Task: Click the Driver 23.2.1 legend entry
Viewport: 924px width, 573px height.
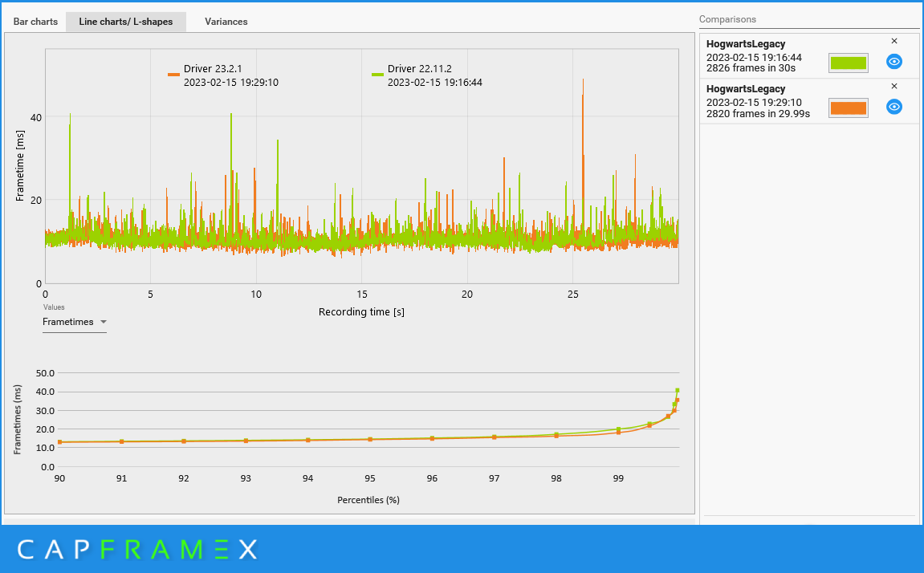Action: point(223,75)
